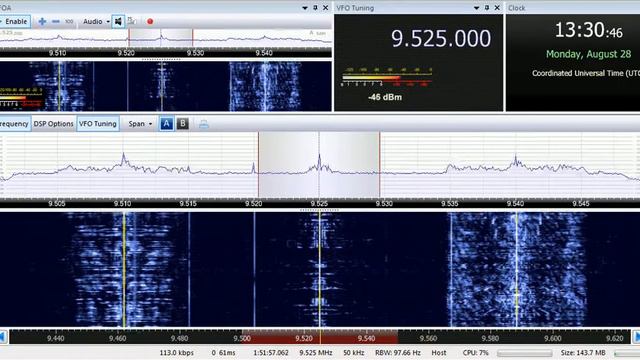
Task: Toggle the speaker mute icon
Action: pyautogui.click(x=118, y=21)
